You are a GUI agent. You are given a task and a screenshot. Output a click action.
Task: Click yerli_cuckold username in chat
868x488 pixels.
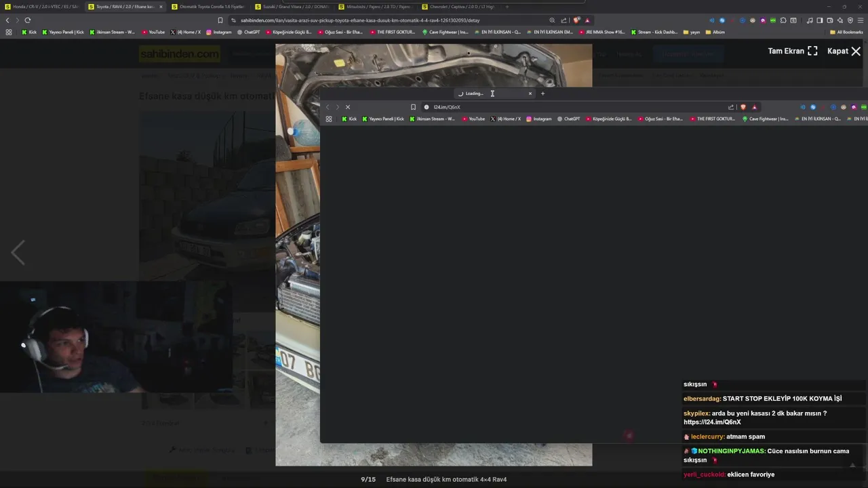[704, 474]
